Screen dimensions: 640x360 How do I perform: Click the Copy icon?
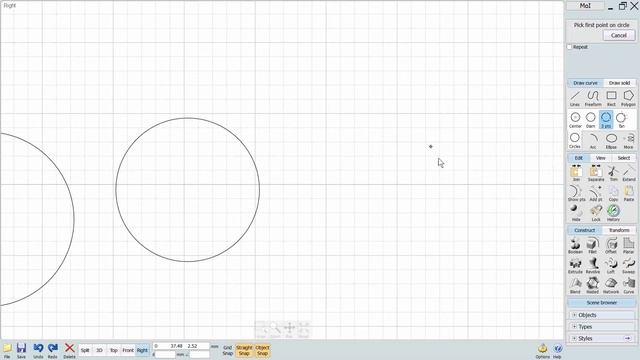click(x=613, y=193)
